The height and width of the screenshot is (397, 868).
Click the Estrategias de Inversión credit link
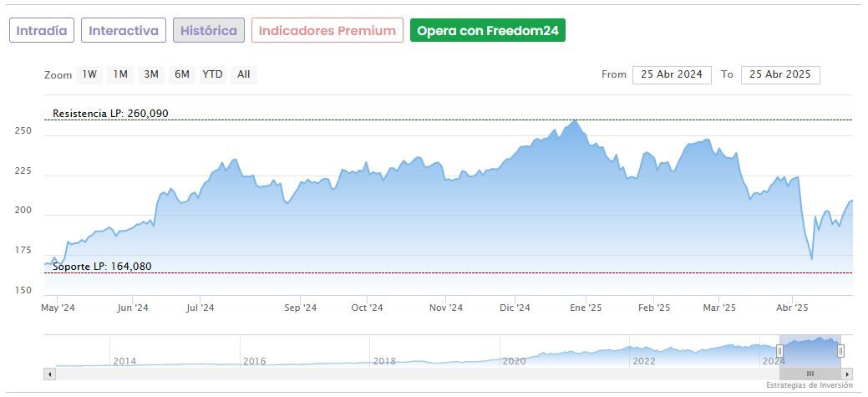809,385
